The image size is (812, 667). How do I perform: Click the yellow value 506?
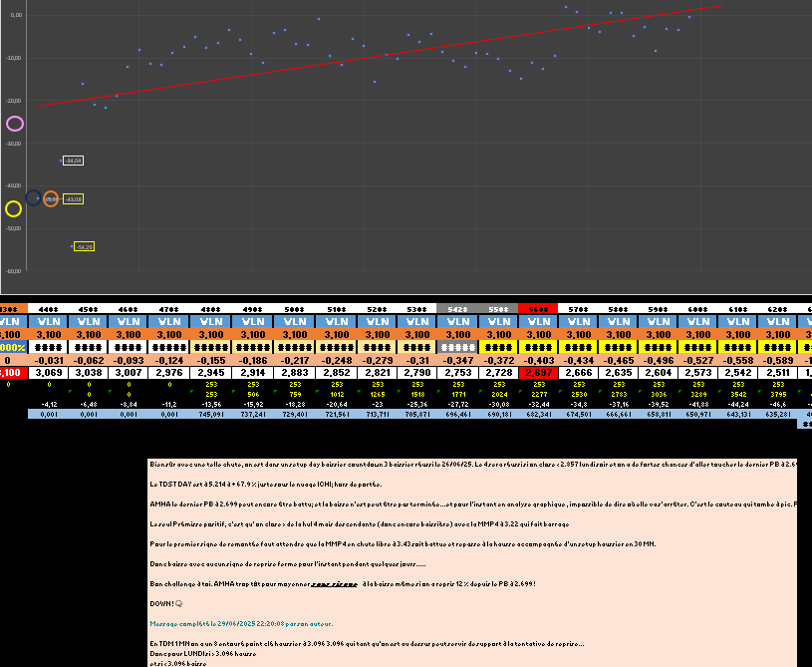(x=253, y=395)
